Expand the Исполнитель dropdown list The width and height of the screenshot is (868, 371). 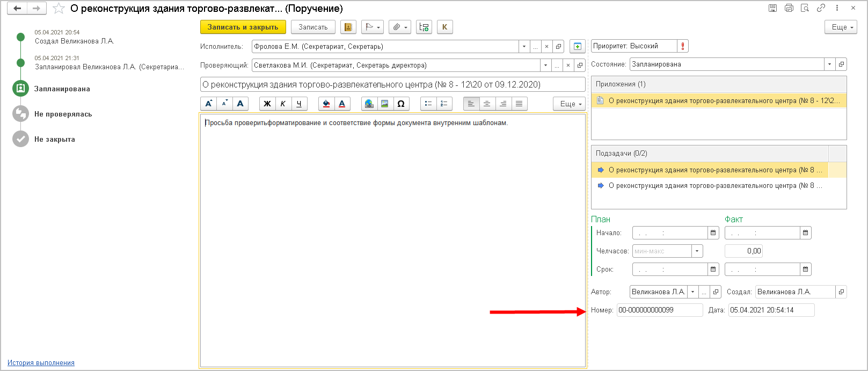pos(524,47)
